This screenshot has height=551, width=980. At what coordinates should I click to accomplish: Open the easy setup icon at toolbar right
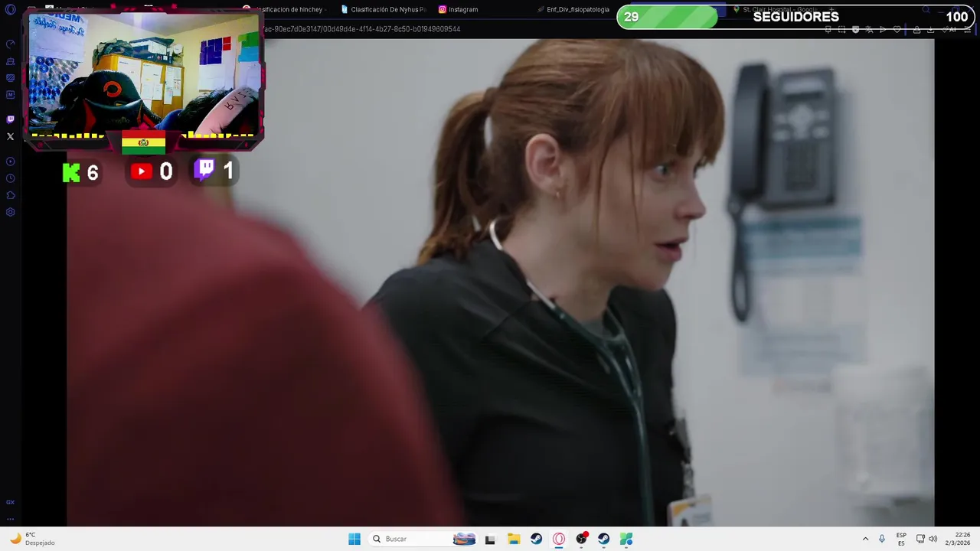[x=968, y=30]
